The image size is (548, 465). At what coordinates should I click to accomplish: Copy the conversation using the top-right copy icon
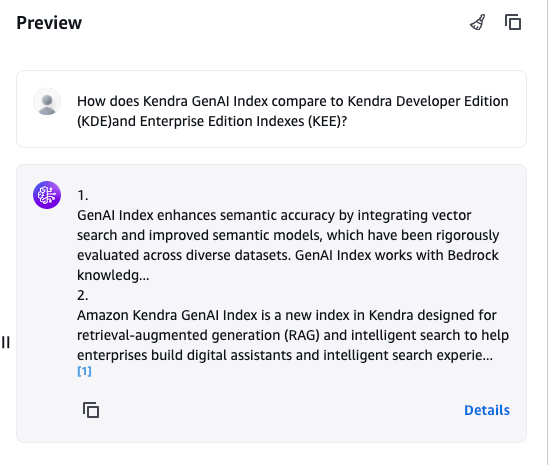click(513, 22)
